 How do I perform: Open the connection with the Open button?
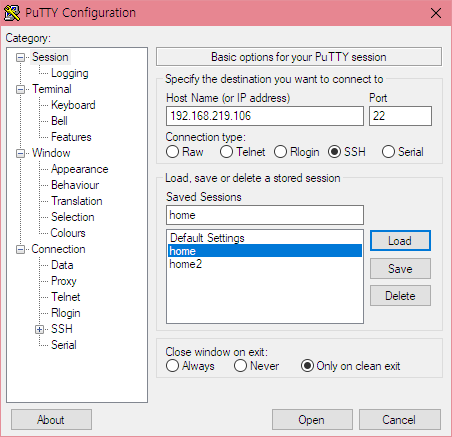pos(312,420)
